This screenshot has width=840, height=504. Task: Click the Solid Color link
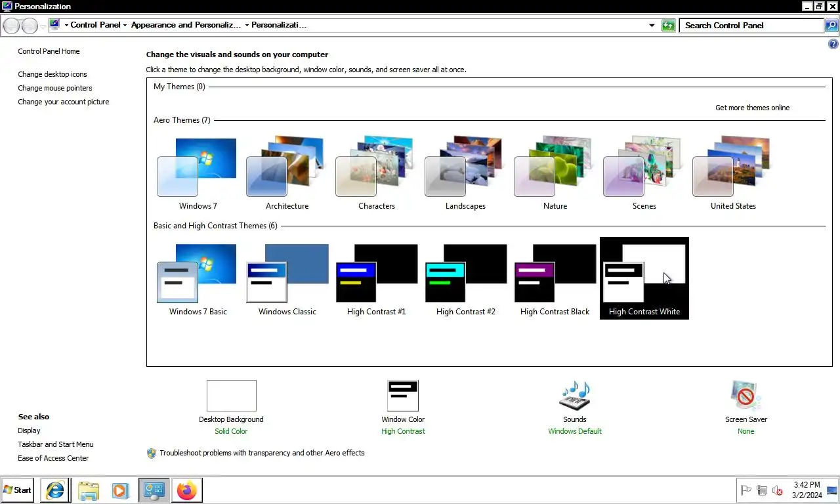click(x=231, y=431)
